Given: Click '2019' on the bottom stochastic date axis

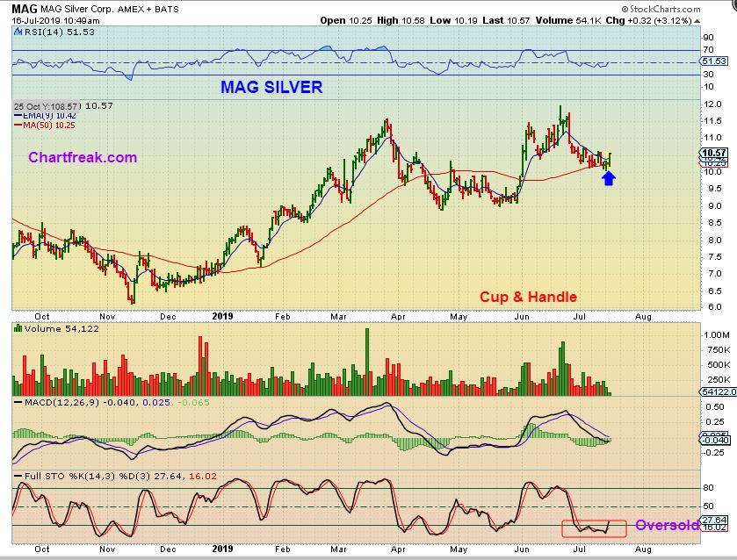Looking at the screenshot, I should 222,549.
